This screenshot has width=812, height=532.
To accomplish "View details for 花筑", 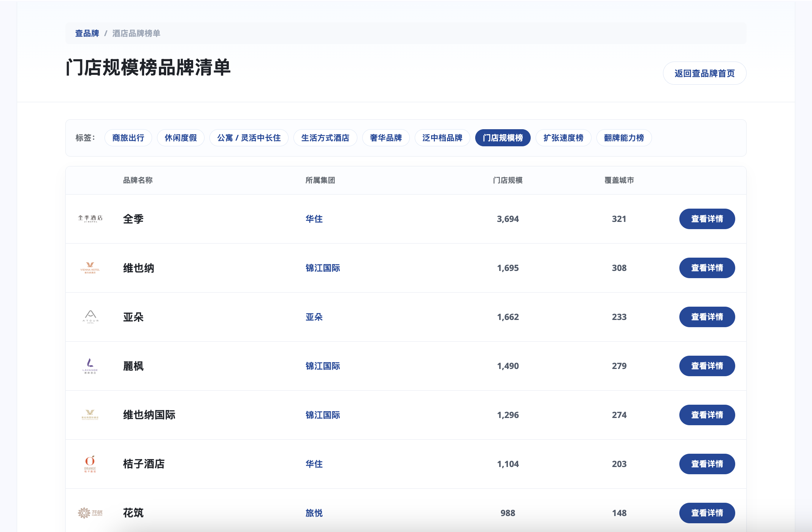I will pyautogui.click(x=707, y=513).
